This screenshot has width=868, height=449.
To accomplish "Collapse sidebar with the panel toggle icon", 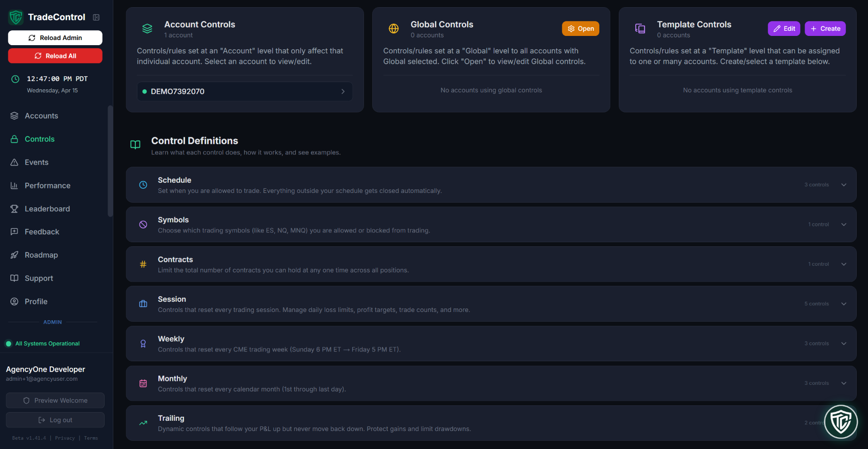I will [96, 17].
